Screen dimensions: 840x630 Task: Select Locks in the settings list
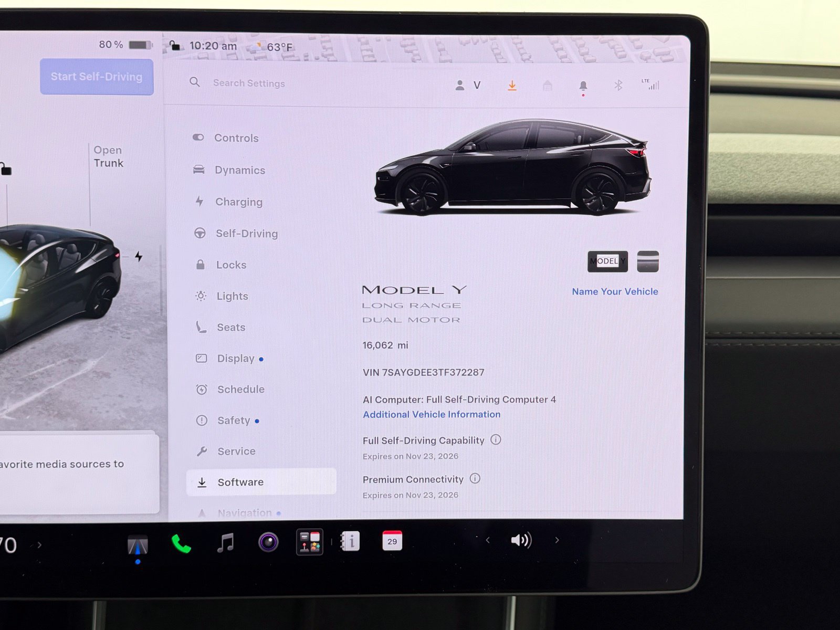tap(220, 265)
